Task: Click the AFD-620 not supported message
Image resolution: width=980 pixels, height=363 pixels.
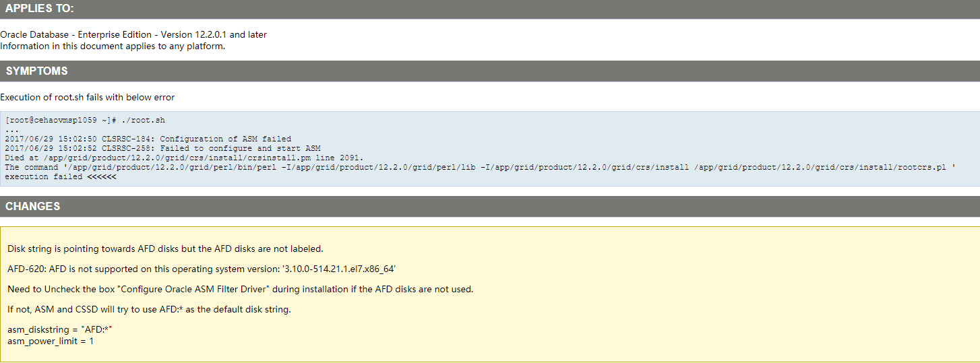Action: [202, 269]
